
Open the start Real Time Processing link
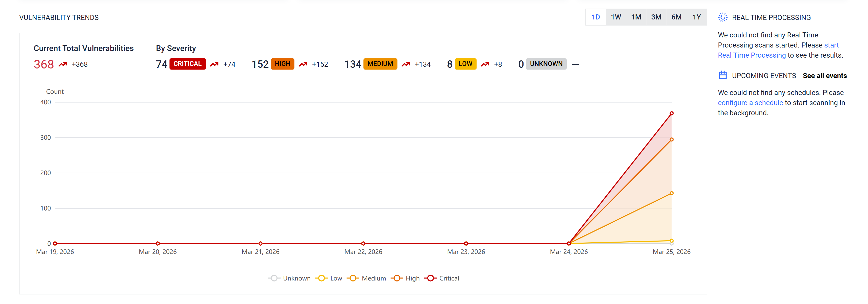(751, 55)
